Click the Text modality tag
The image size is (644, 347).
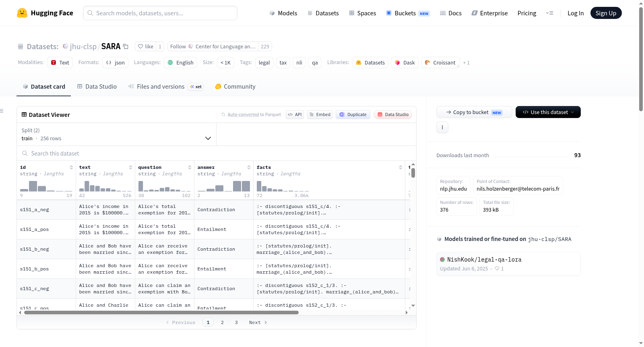coord(60,62)
